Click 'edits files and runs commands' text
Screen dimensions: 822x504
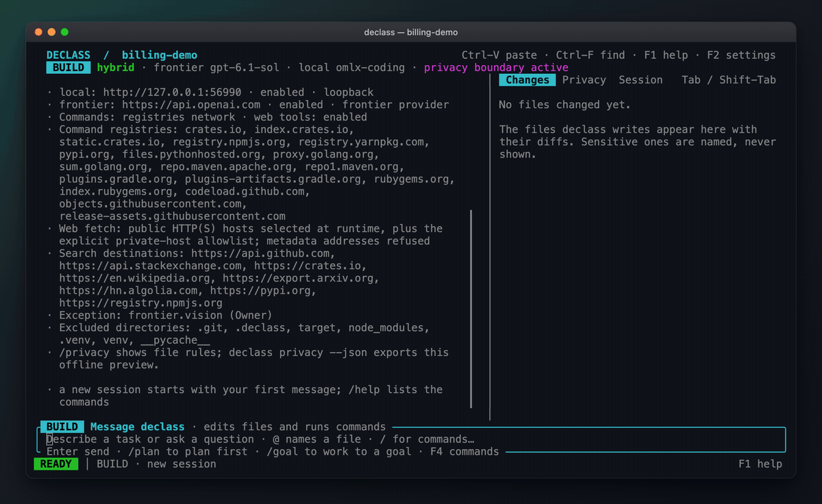295,427
